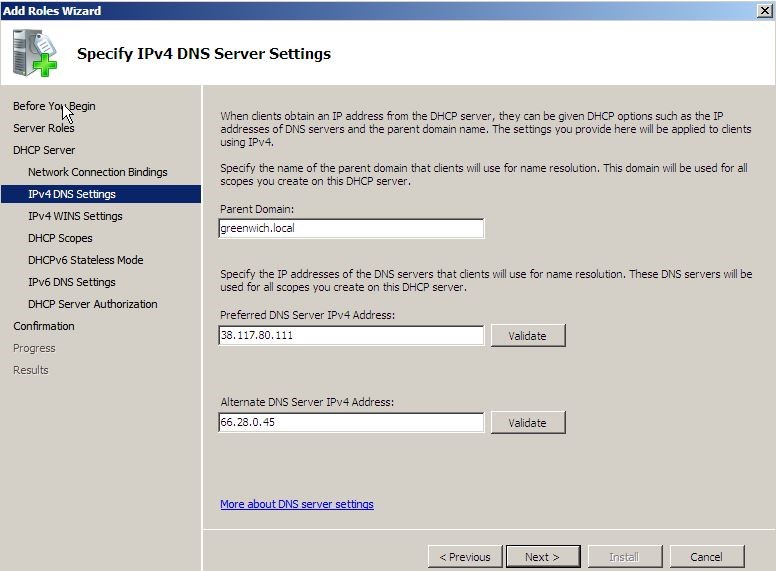Select IPv4 DNS Settings step
Screen dimensions: 776x571
pos(101,194)
